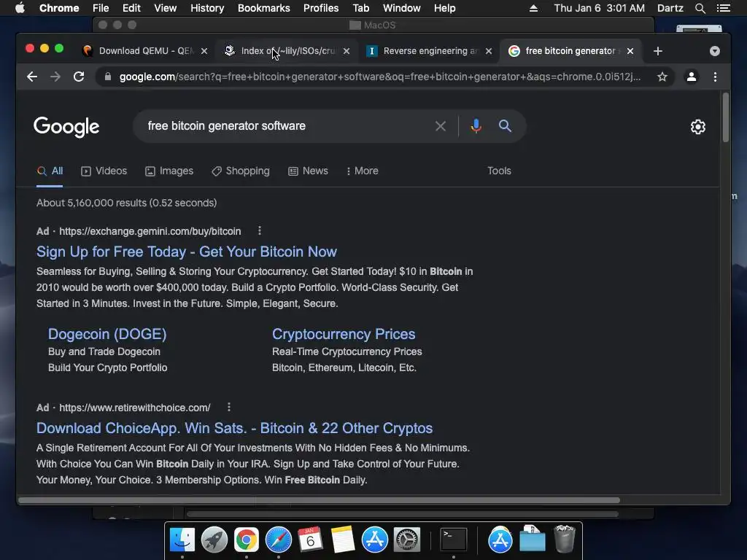Open Launchpad from the dock
The width and height of the screenshot is (747, 560).
click(214, 540)
